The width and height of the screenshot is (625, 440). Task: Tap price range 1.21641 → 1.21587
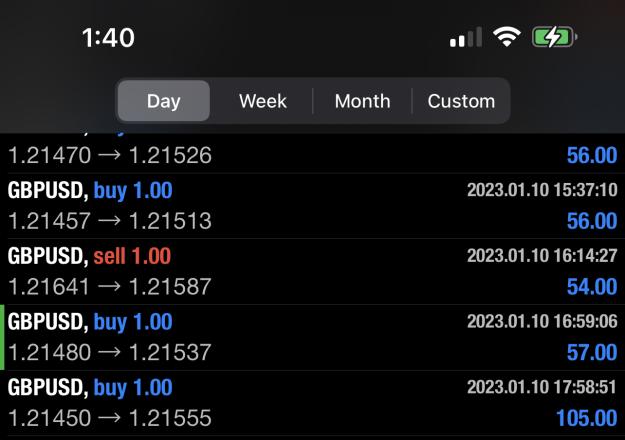pos(110,287)
